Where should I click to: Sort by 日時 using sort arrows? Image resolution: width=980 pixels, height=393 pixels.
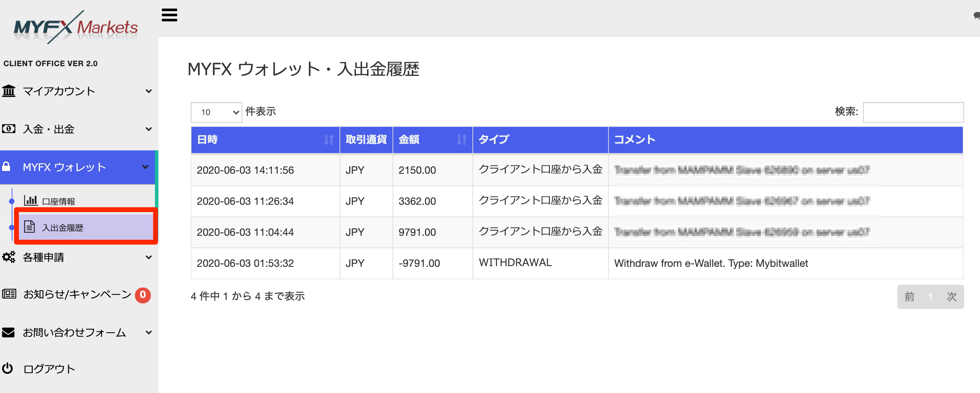(x=329, y=140)
